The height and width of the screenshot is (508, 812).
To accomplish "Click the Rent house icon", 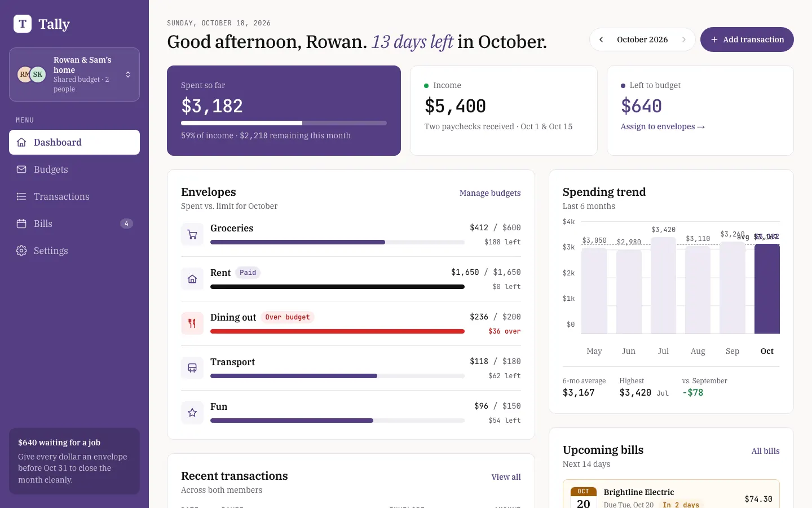I will pyautogui.click(x=192, y=279).
